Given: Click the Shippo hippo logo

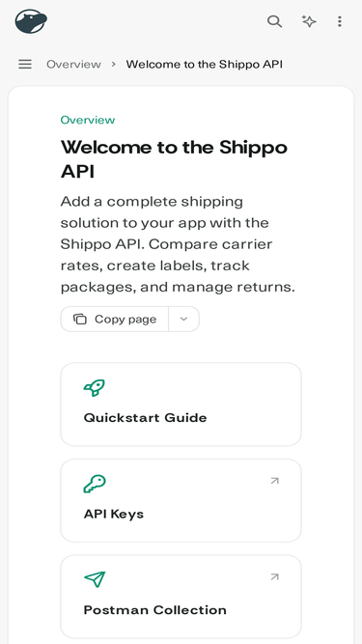Looking at the screenshot, I should pos(31,21).
